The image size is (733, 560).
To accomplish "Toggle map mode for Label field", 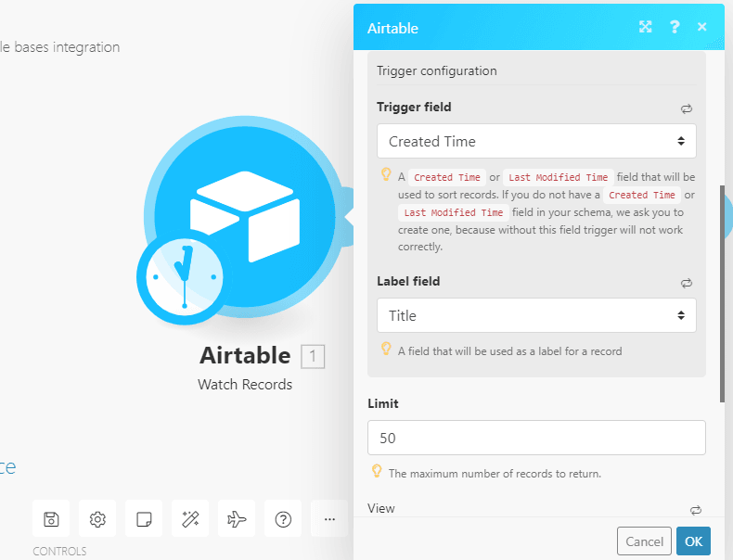I will (x=687, y=283).
